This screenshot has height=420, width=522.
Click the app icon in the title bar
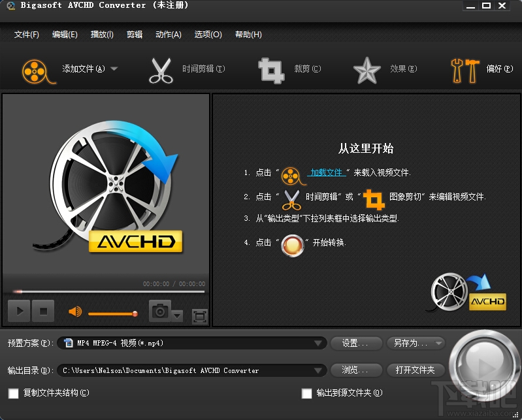point(11,5)
